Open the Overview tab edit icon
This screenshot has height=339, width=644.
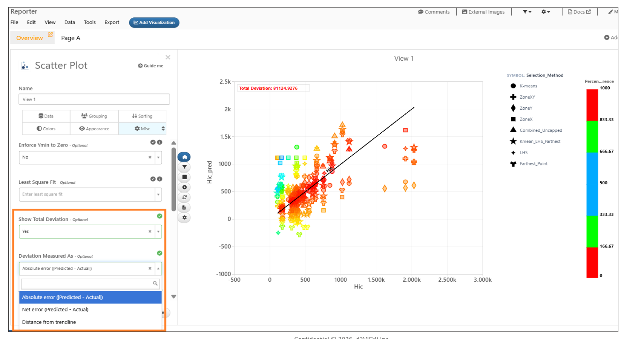[x=50, y=34]
